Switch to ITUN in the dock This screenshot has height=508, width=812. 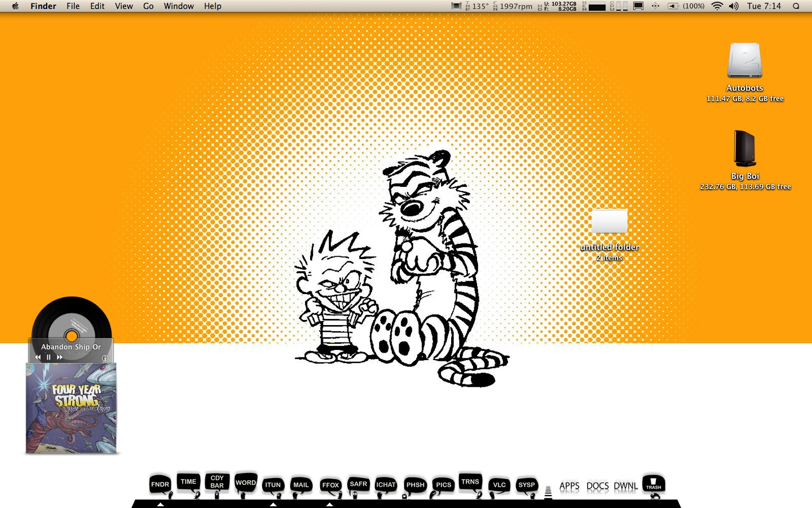coord(273,485)
